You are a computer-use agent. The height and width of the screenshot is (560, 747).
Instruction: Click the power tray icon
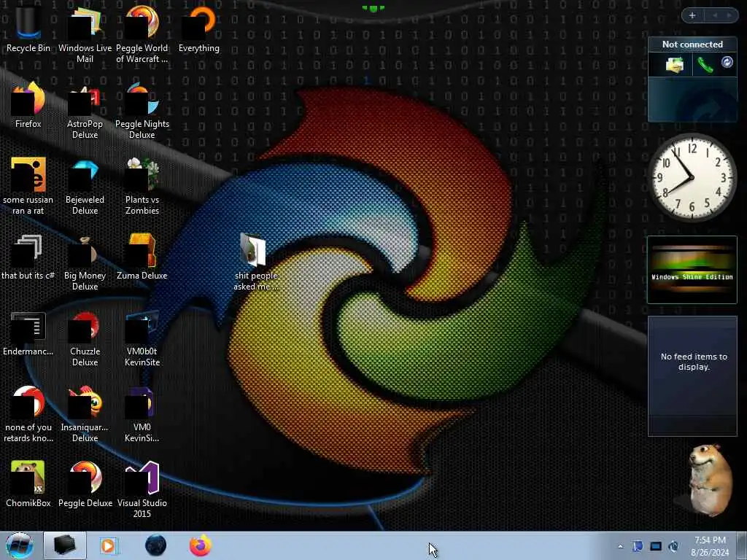(x=673, y=546)
